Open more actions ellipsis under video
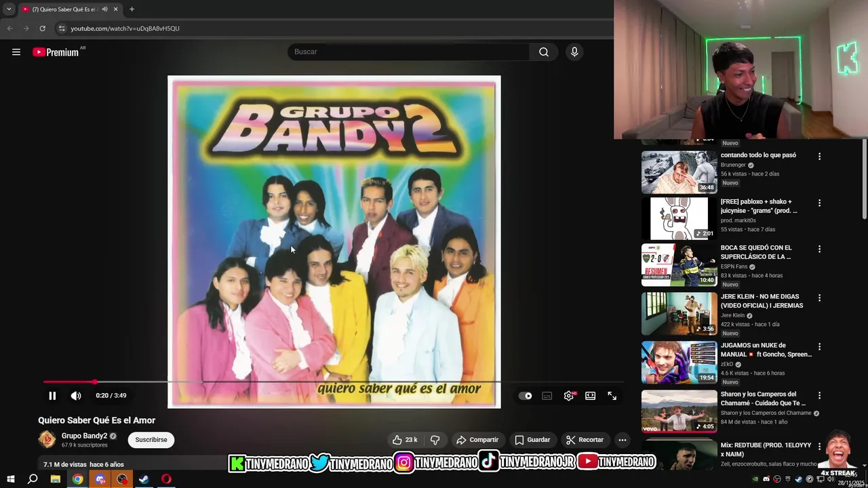The height and width of the screenshot is (488, 868). point(623,440)
